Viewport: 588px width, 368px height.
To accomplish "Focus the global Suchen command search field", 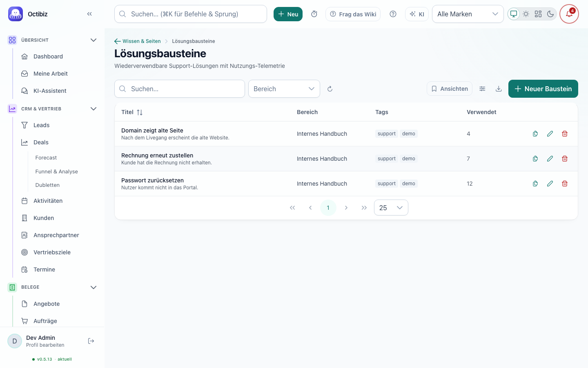I will [191, 14].
